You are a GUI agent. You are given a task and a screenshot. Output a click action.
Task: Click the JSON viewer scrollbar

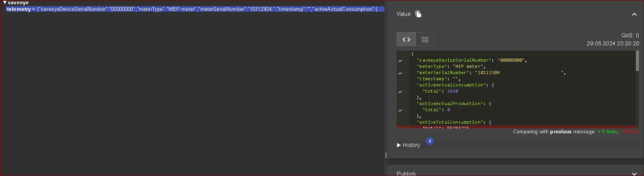coord(637,61)
